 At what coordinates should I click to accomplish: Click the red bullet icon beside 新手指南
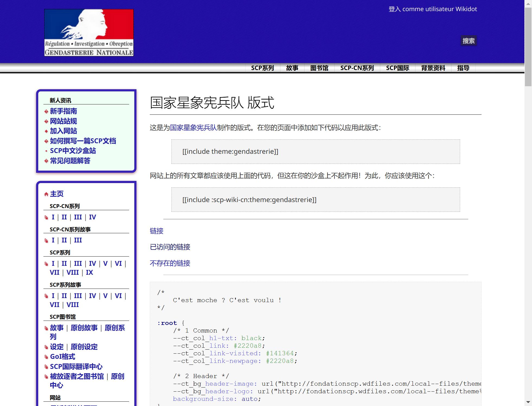tap(46, 111)
